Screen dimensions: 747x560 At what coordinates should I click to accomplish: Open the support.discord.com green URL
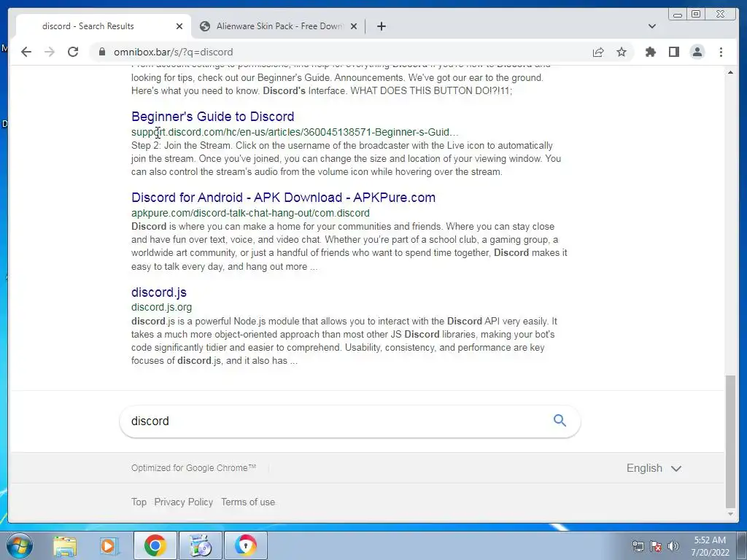point(295,132)
